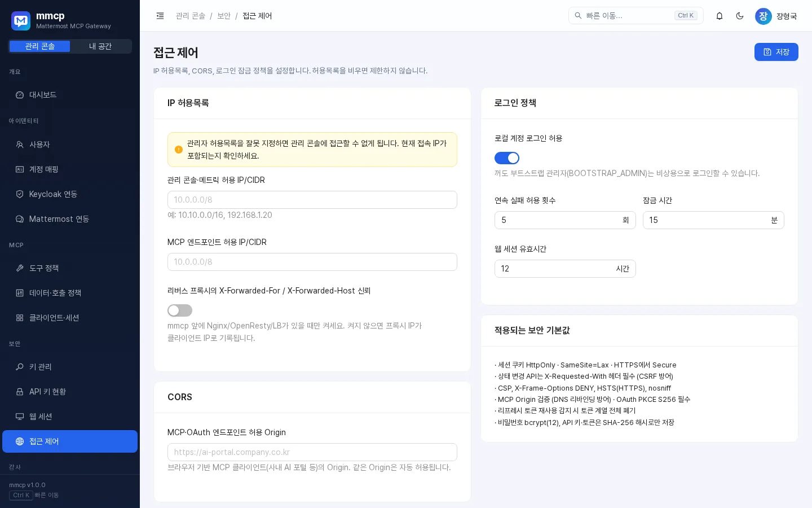The width and height of the screenshot is (812, 508).
Task: Open the 장형국 user avatar
Action: 764,16
